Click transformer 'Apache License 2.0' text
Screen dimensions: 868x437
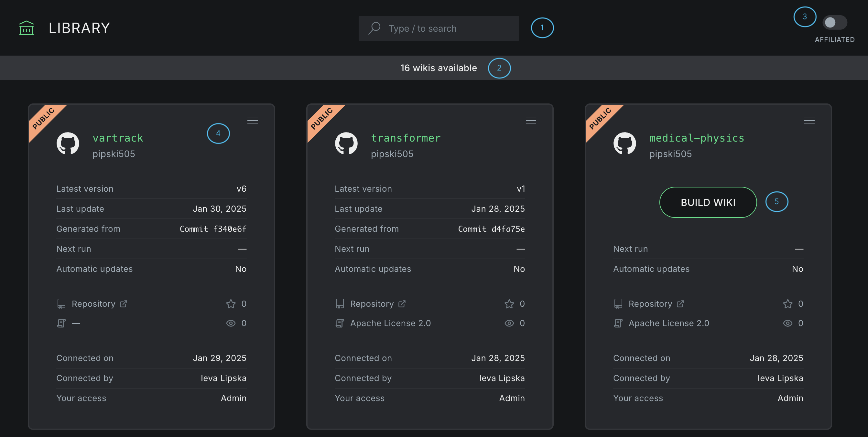coord(391,323)
